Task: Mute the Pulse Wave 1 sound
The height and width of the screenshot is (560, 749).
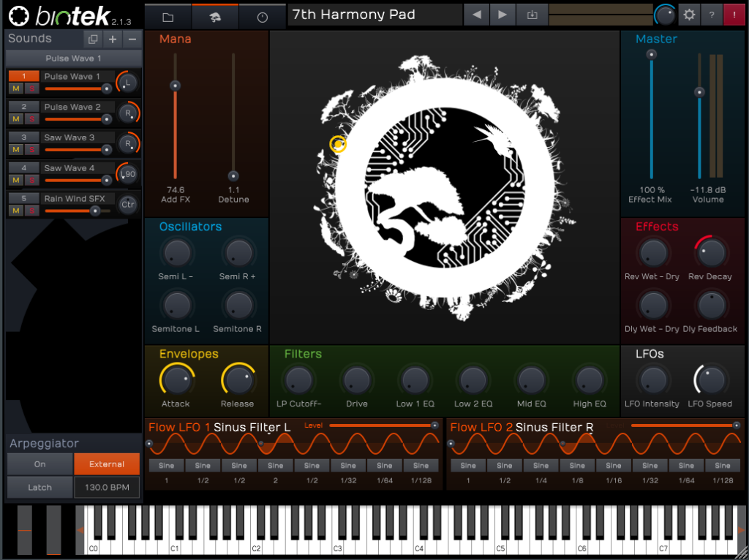Action: pos(15,88)
